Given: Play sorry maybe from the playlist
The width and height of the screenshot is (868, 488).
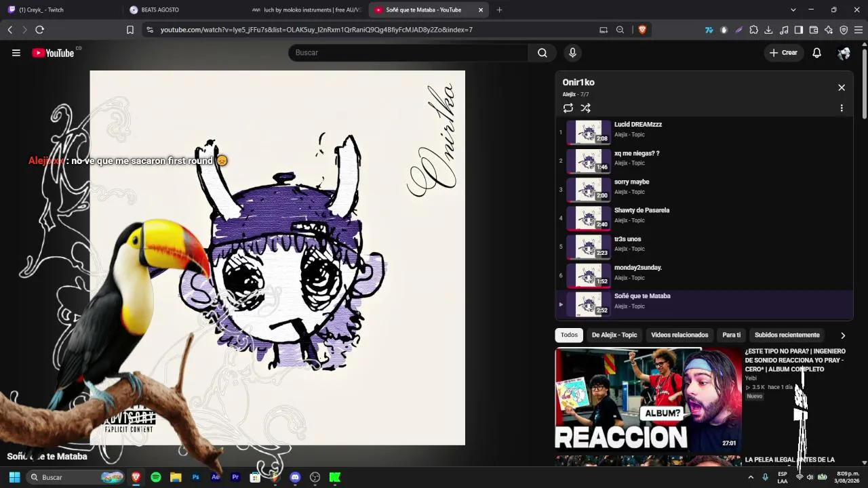Looking at the screenshot, I should (x=704, y=189).
